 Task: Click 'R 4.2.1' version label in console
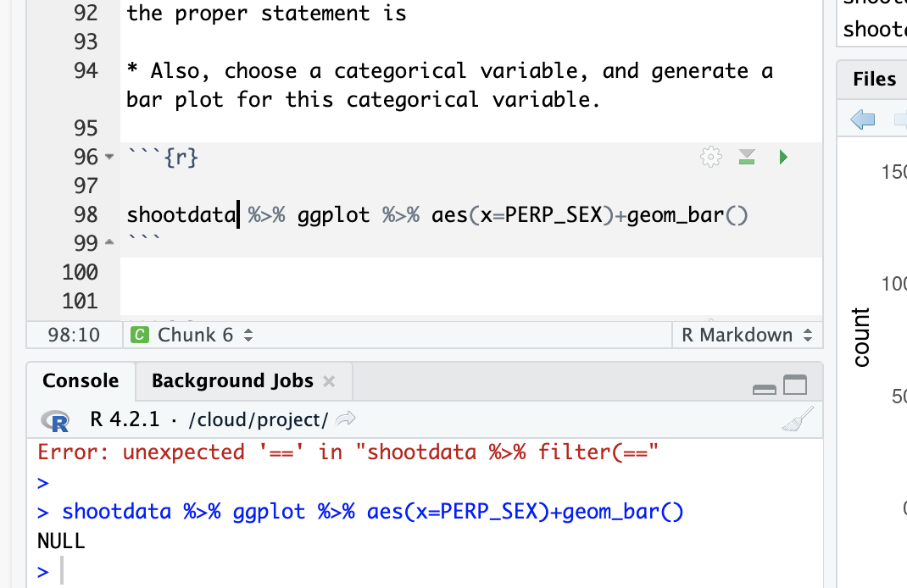(125, 419)
